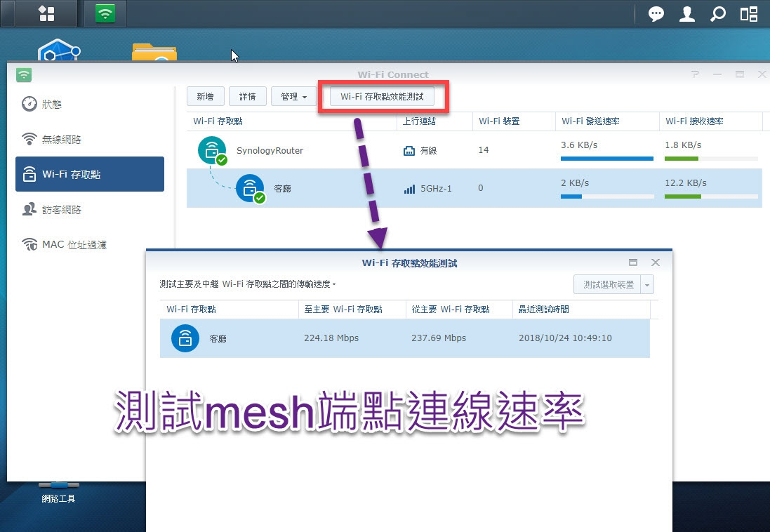
Task: Click the 客廳 access point icon in main list
Action: click(251, 188)
